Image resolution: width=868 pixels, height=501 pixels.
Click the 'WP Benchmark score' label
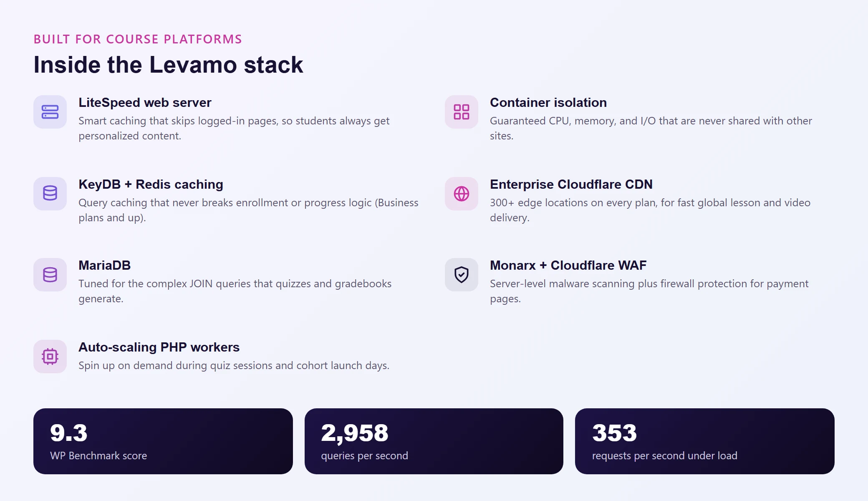pyautogui.click(x=98, y=456)
